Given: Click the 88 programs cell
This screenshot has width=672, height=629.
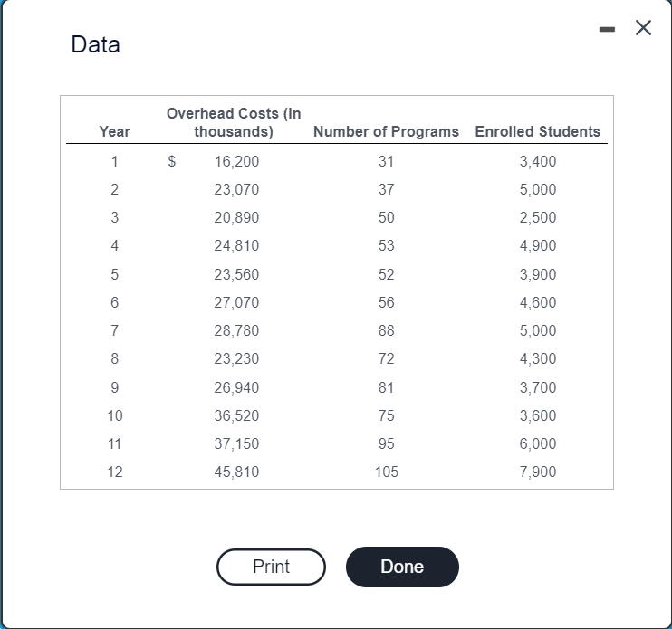Looking at the screenshot, I should pos(386,331).
